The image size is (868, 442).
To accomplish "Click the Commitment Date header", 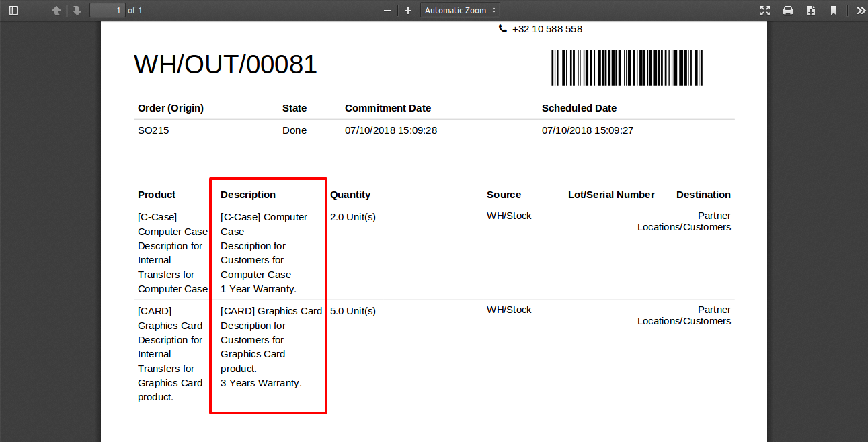I will tap(388, 108).
